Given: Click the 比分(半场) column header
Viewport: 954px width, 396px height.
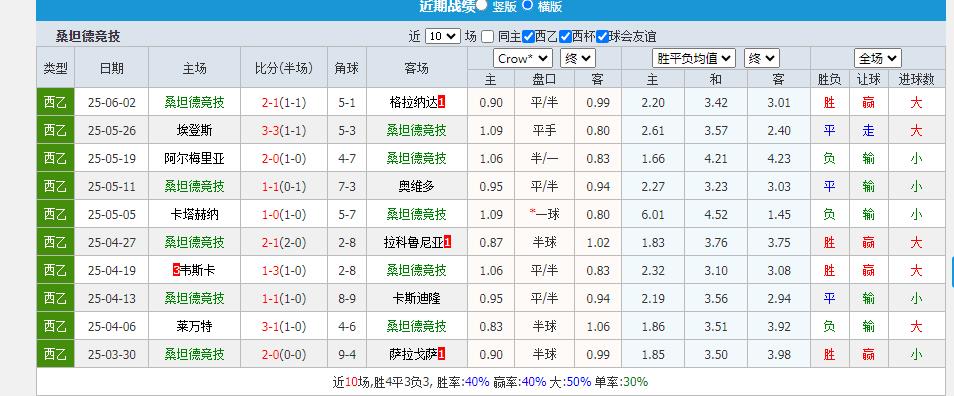Looking at the screenshot, I should coord(284,68).
